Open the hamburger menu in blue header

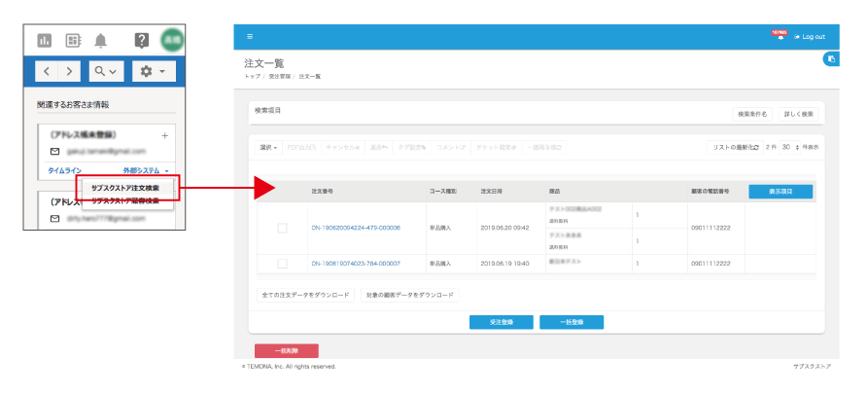coord(250,37)
